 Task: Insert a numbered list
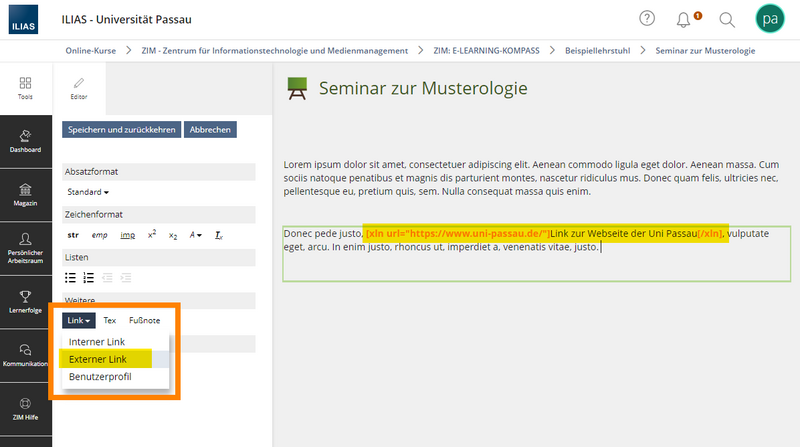[x=89, y=278]
